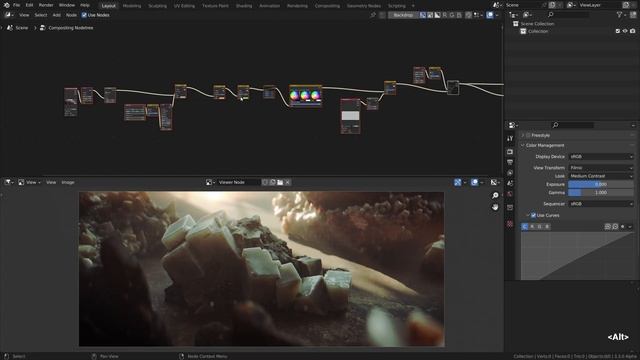The image size is (640, 360).
Task: Switch to the Sculpting workspace tab
Action: point(158,6)
